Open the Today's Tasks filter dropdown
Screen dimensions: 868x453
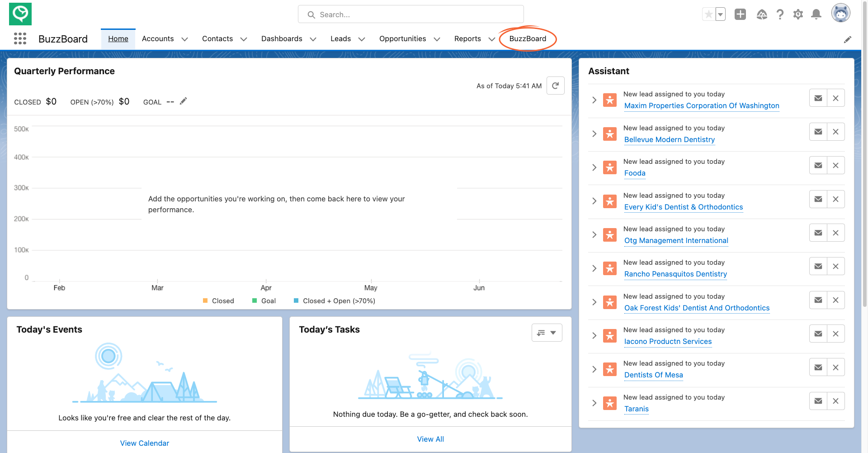coord(547,333)
